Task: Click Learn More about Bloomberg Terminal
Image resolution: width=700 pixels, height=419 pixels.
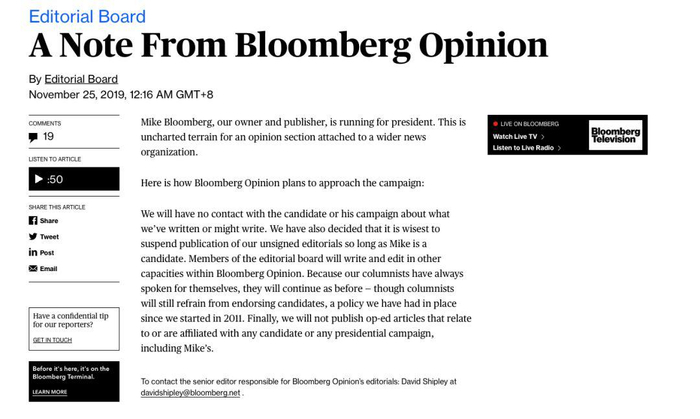Action: pos(49,392)
